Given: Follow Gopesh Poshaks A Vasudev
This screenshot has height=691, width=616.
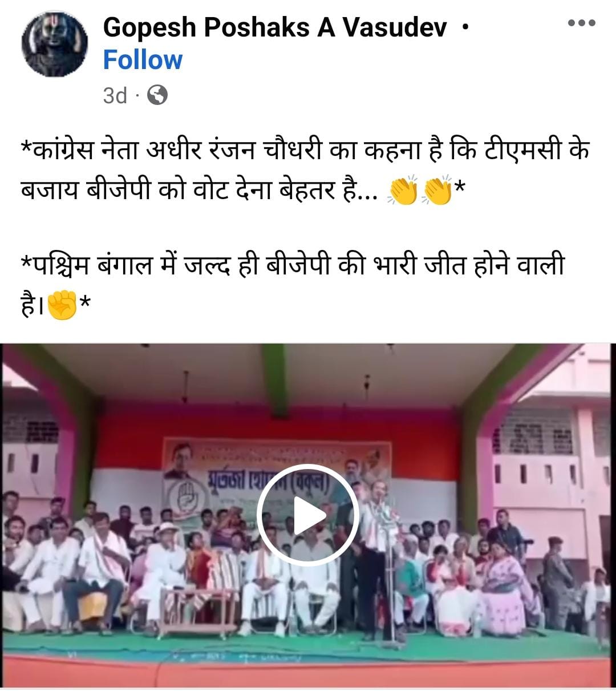Looking at the screenshot, I should [x=143, y=60].
